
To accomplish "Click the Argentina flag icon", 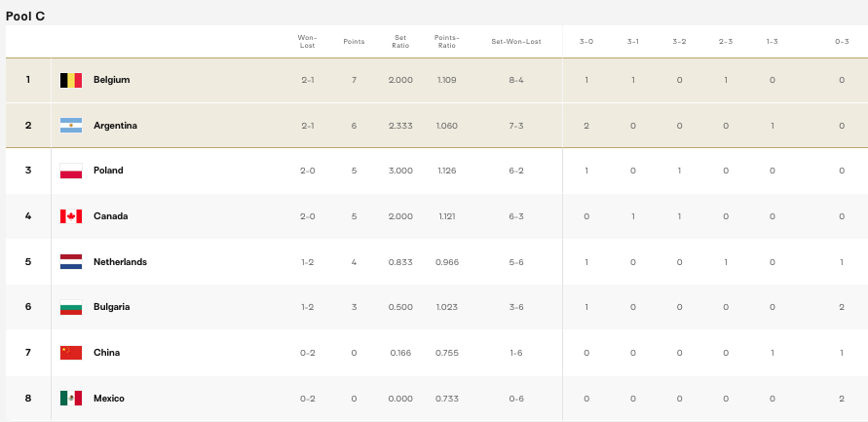I will (70, 126).
